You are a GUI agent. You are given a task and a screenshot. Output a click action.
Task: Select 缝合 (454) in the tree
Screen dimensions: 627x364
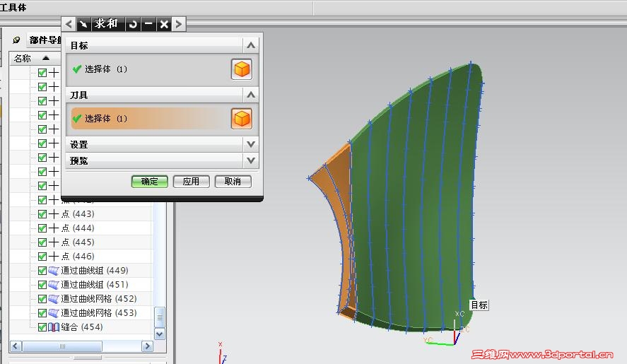click(82, 327)
